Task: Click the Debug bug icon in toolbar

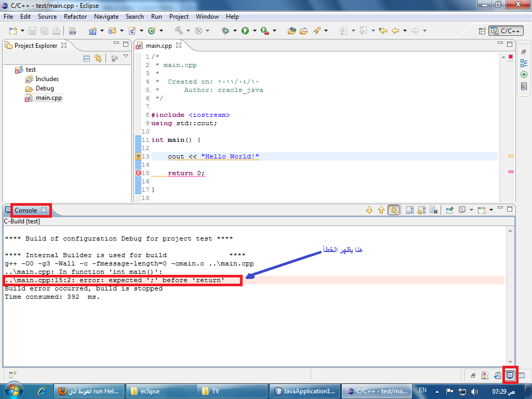Action: (x=225, y=31)
